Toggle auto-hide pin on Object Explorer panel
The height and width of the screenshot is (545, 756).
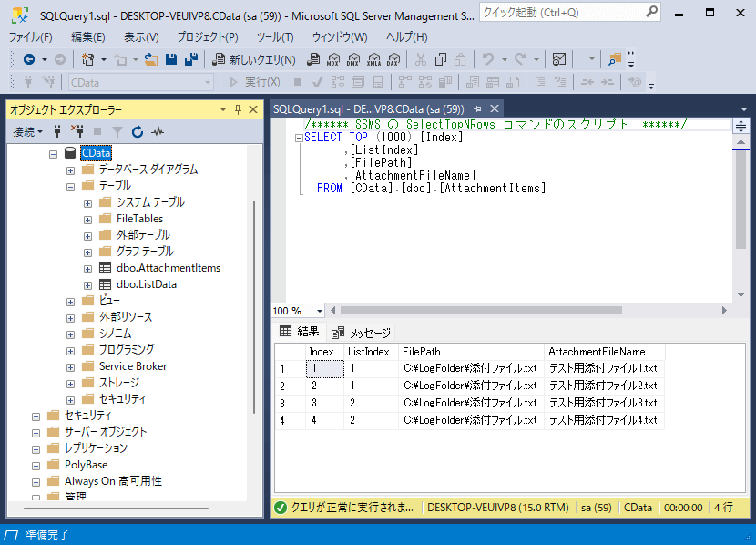tap(238, 109)
